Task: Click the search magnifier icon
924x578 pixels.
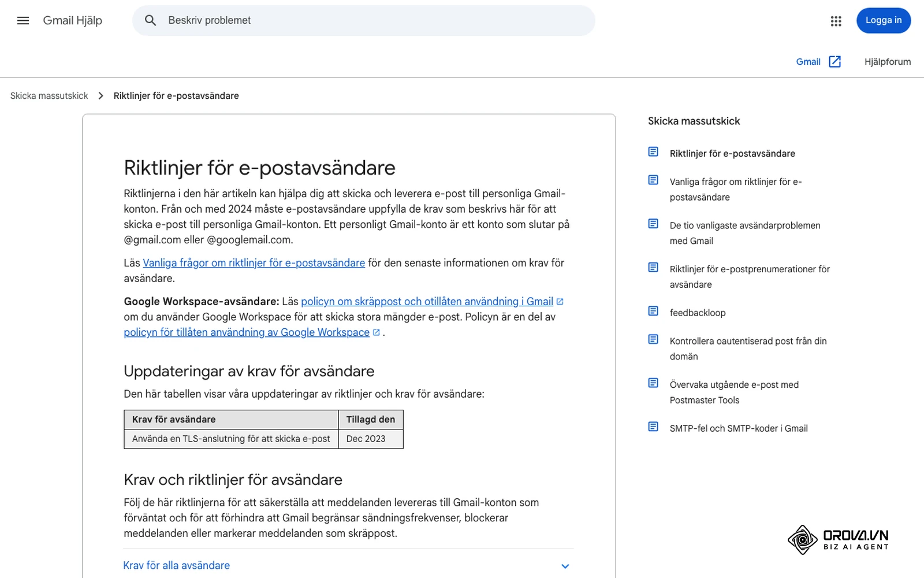Action: (x=150, y=21)
